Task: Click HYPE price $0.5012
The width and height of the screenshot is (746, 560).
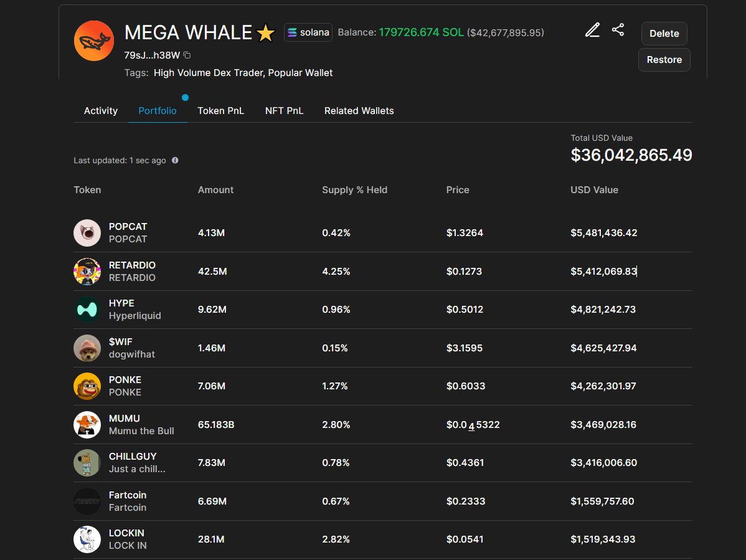Action: 465,309
